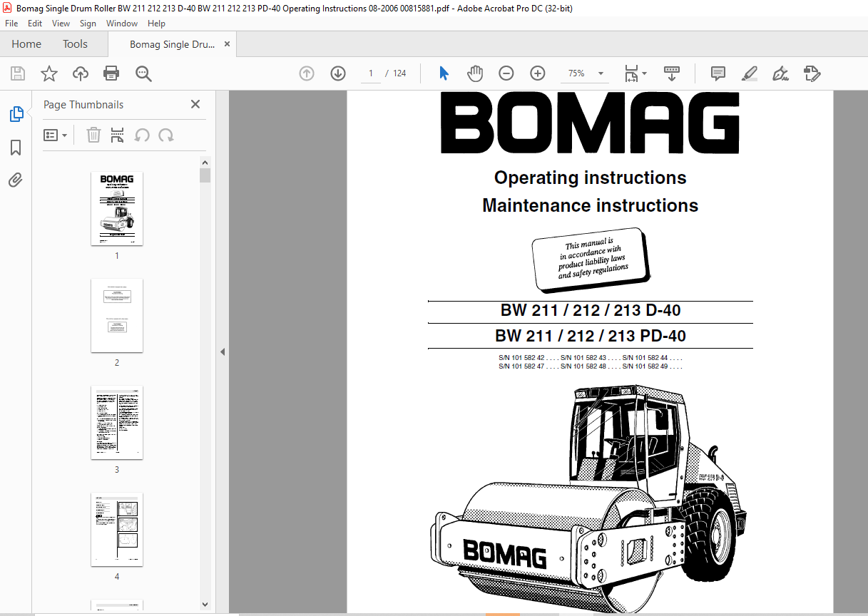
Task: Switch to the Home tab
Action: click(x=26, y=44)
